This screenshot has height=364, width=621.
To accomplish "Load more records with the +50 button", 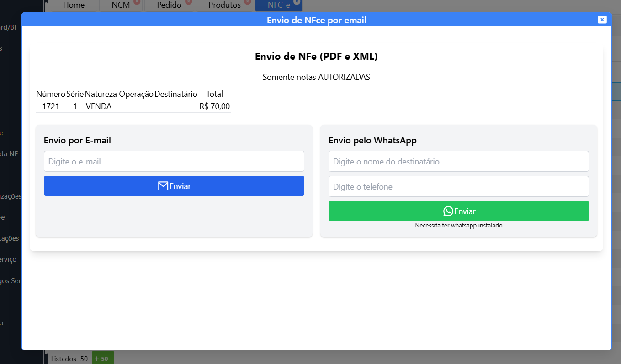I will (x=103, y=359).
